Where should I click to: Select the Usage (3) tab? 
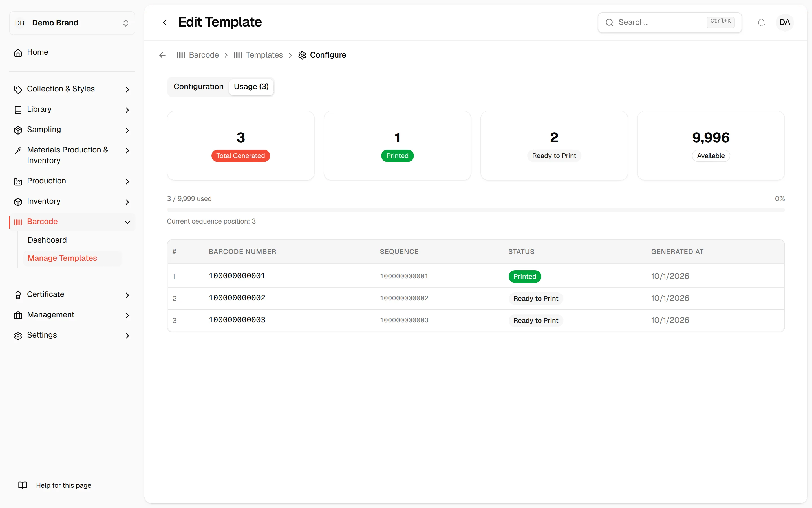point(251,87)
